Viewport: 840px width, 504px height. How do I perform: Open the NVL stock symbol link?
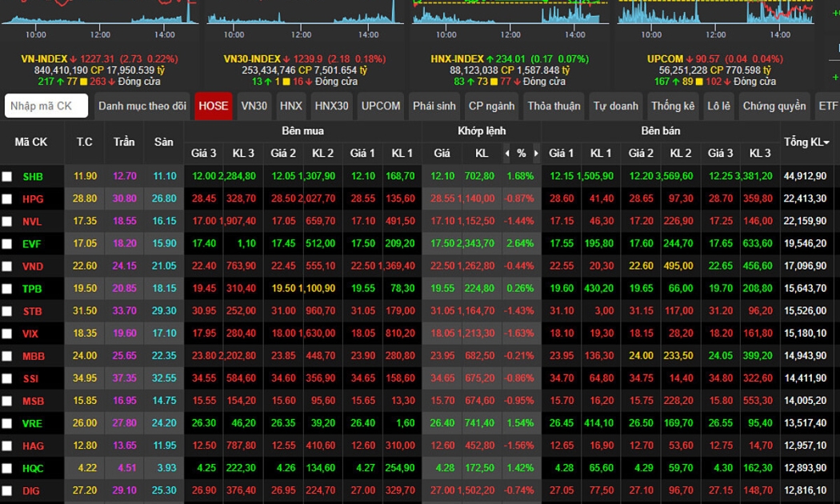tap(33, 222)
